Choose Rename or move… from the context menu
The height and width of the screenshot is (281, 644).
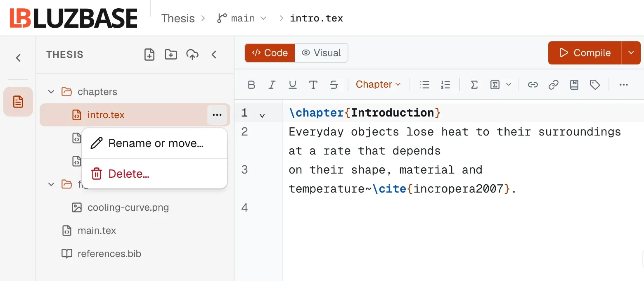pos(154,143)
